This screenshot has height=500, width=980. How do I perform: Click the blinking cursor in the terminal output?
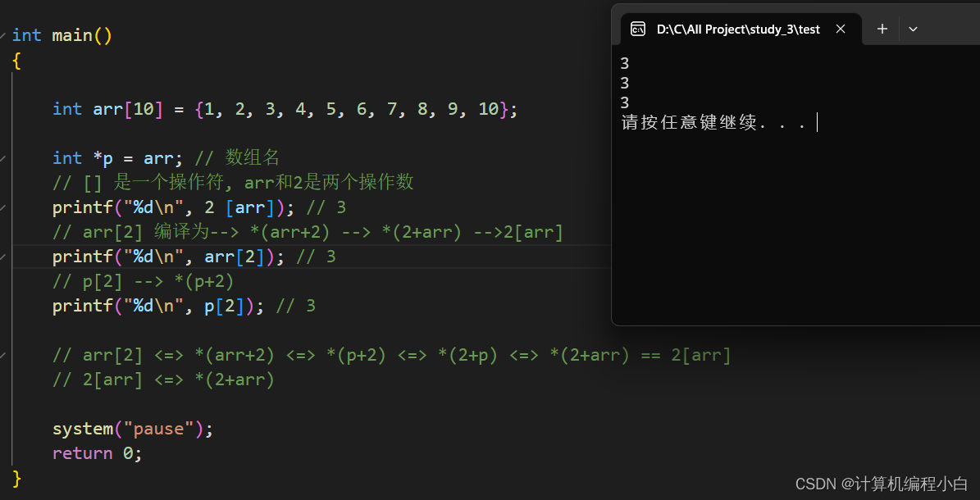[817, 121]
